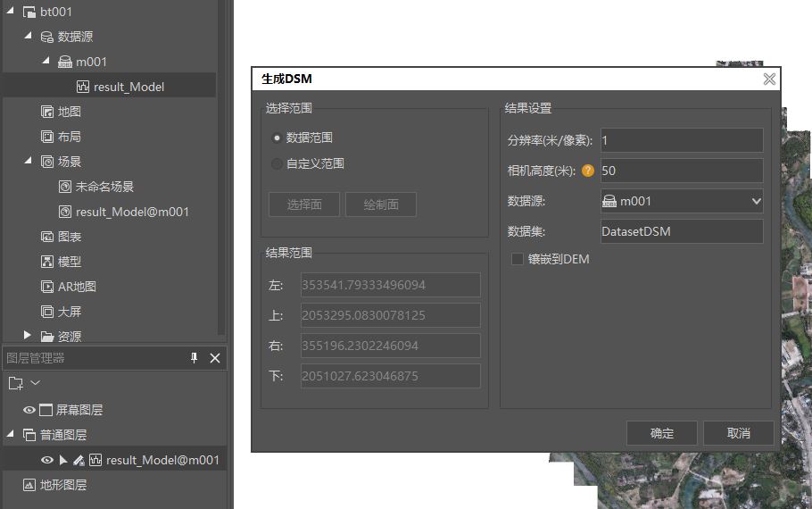Click the editable pencil icon on result_Model layer
The height and width of the screenshot is (509, 812).
click(79, 460)
